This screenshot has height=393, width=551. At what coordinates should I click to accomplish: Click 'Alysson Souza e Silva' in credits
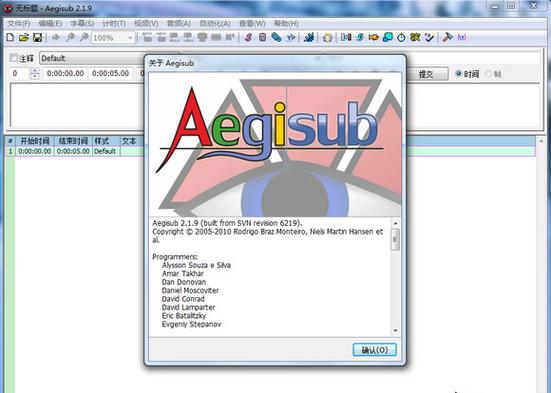(x=196, y=265)
